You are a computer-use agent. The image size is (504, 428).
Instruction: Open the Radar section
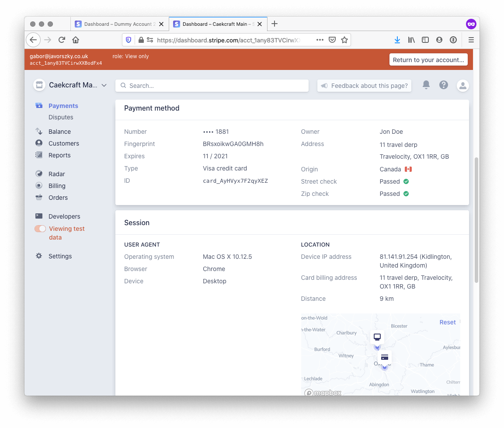pos(56,174)
